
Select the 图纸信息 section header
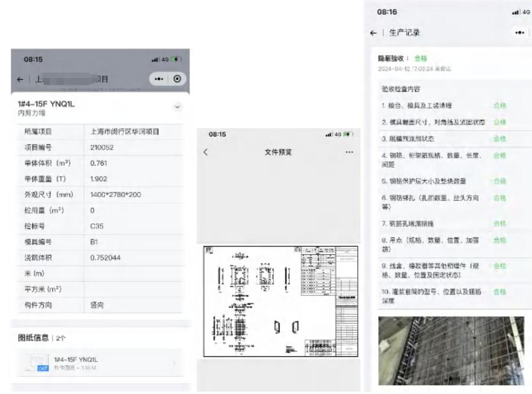coord(34,338)
